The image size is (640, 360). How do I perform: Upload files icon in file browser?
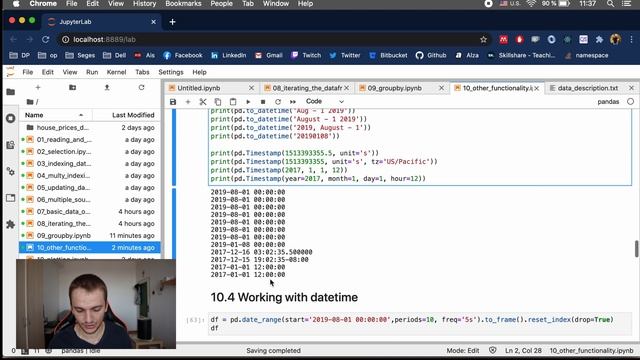pyautogui.click(x=107, y=87)
